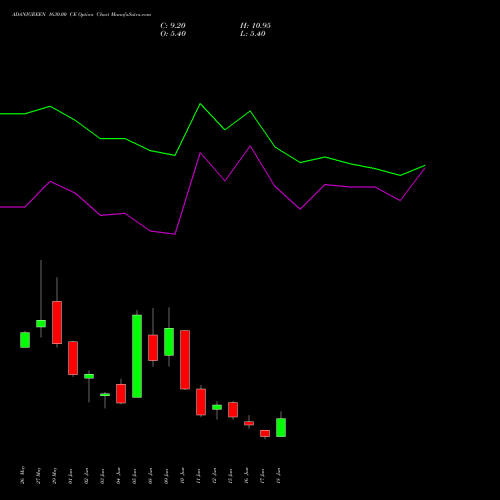Click the ADANIGREEN option chart title
Screen dimensions: 500x500
pyautogui.click(x=81, y=15)
